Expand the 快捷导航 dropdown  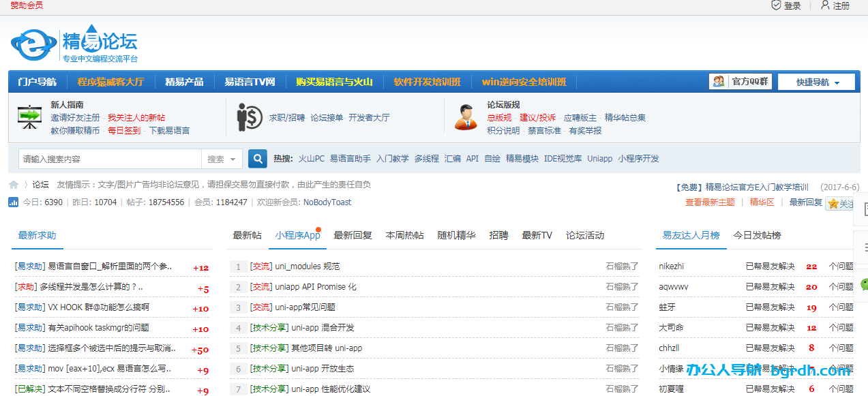pos(816,82)
